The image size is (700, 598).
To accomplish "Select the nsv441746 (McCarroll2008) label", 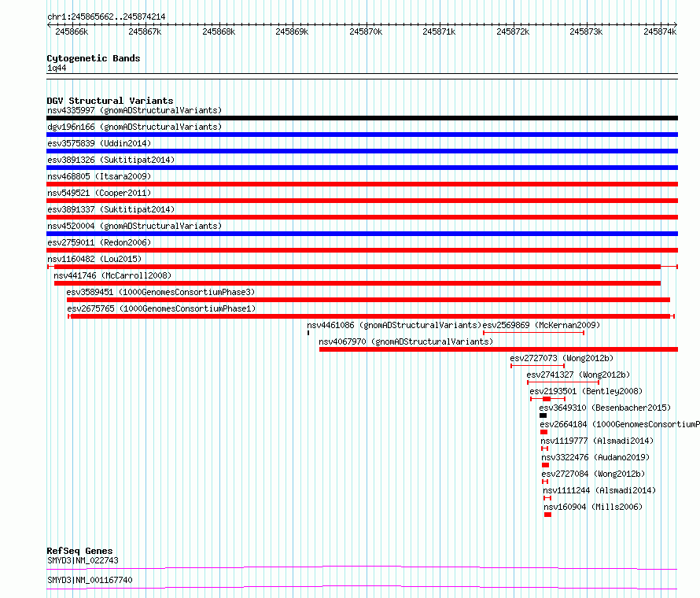I will point(112,275).
